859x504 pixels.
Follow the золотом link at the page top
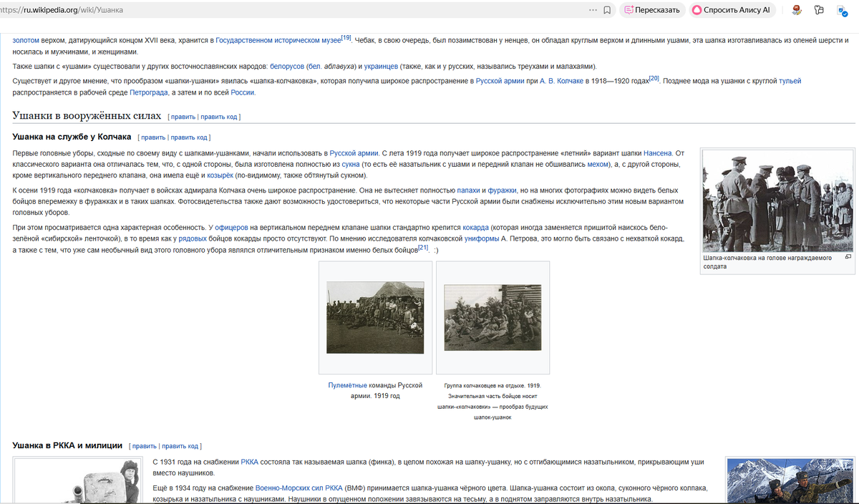pos(26,40)
